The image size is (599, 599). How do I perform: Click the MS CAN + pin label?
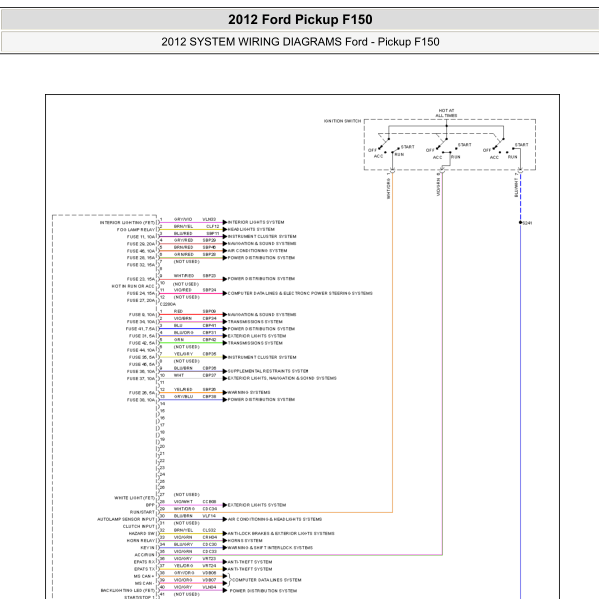tap(144, 576)
